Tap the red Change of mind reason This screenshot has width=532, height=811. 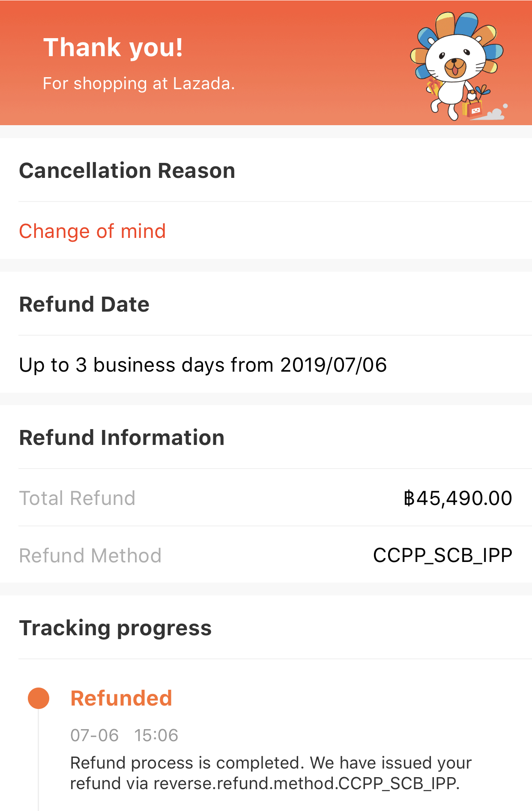coord(93,231)
